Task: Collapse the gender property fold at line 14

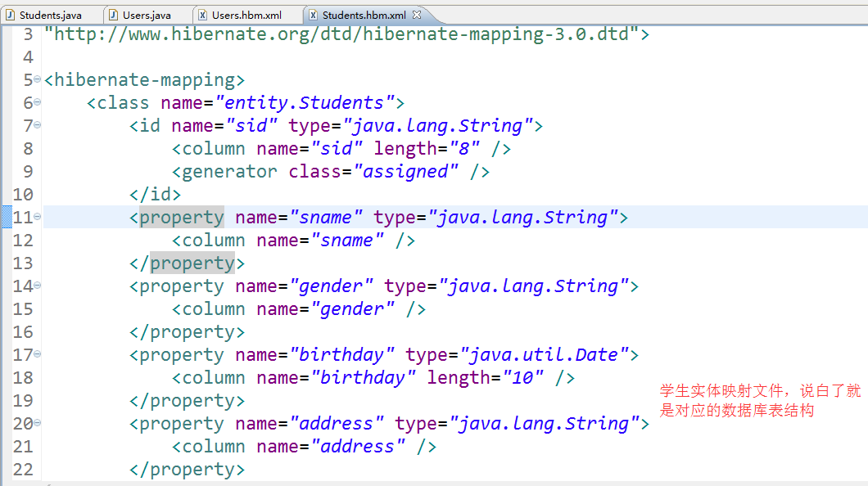Action: point(37,286)
